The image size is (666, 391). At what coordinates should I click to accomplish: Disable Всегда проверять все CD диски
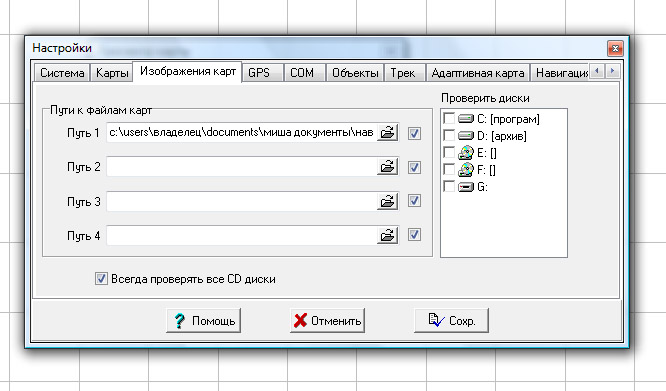(x=101, y=278)
